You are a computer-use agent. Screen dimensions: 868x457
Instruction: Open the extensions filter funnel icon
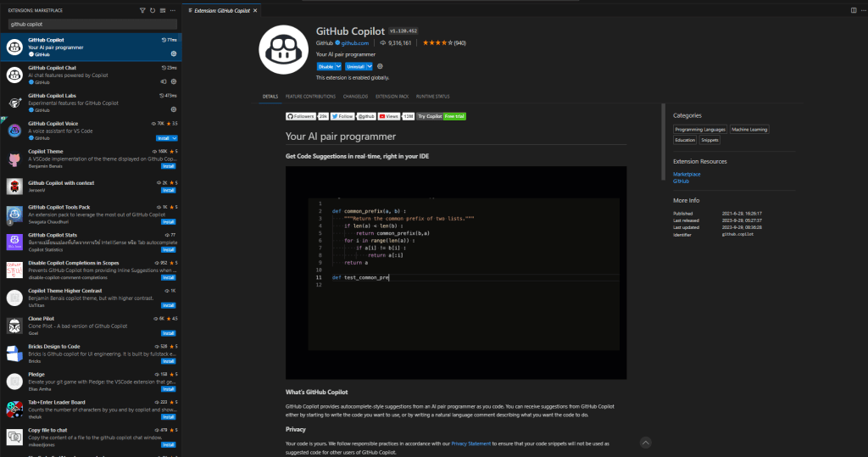[x=142, y=10]
